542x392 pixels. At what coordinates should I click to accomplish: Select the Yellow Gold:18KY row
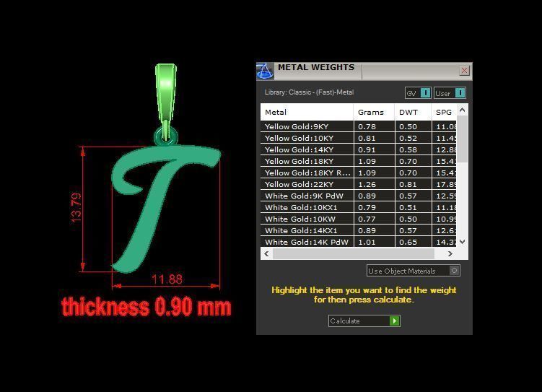click(359, 161)
